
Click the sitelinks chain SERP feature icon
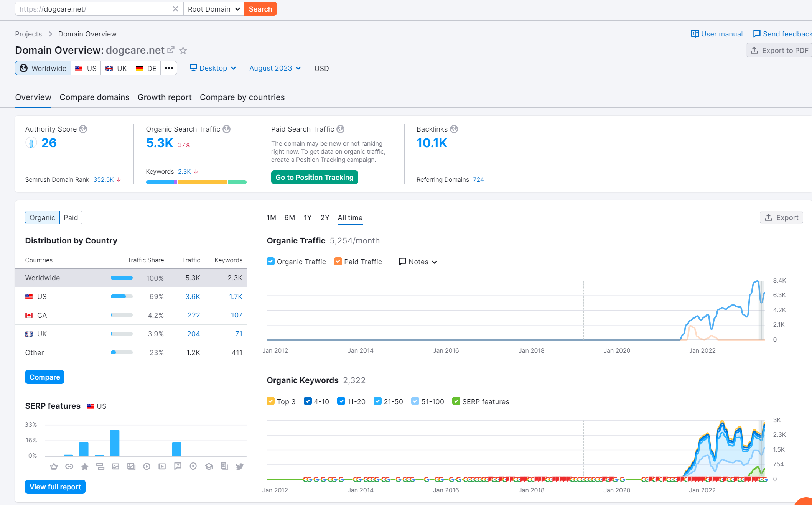click(69, 467)
